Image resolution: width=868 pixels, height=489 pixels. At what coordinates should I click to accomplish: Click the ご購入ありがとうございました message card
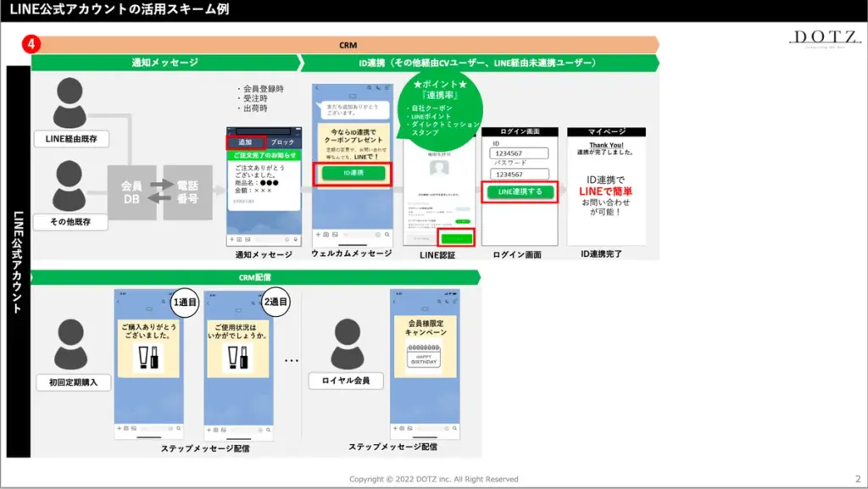click(x=148, y=348)
